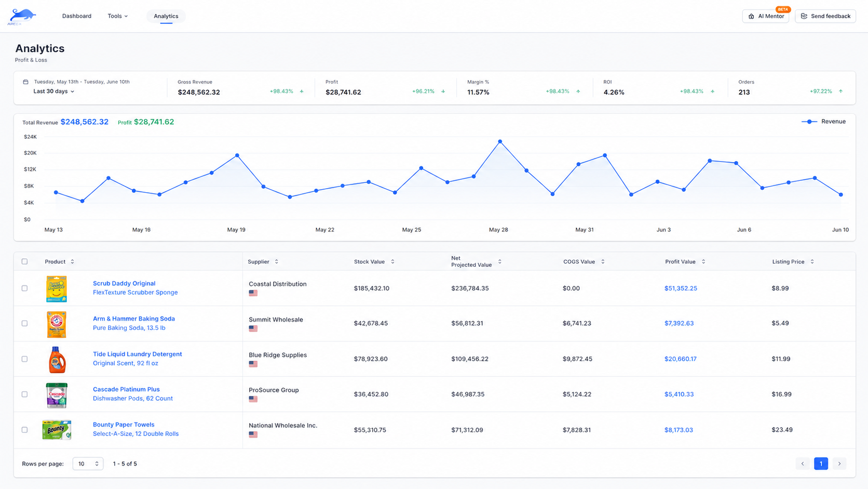Screen dimensions: 868x489
Task: Click the $20,660.17 profit value link
Action: point(681,359)
